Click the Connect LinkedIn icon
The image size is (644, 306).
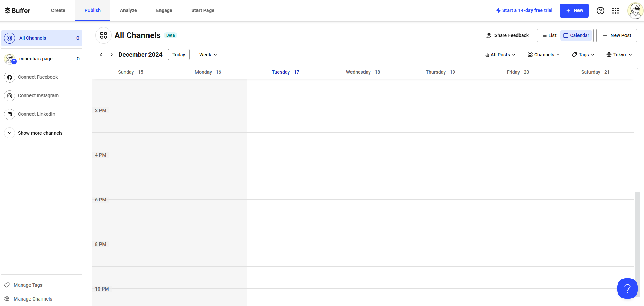coord(10,114)
